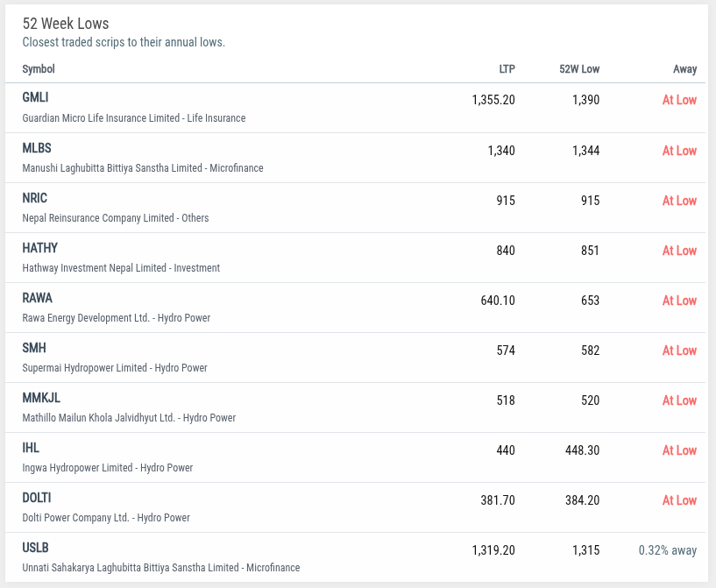716x588 pixels.
Task: Click MMKJL 52W low value 520
Action: 590,400
